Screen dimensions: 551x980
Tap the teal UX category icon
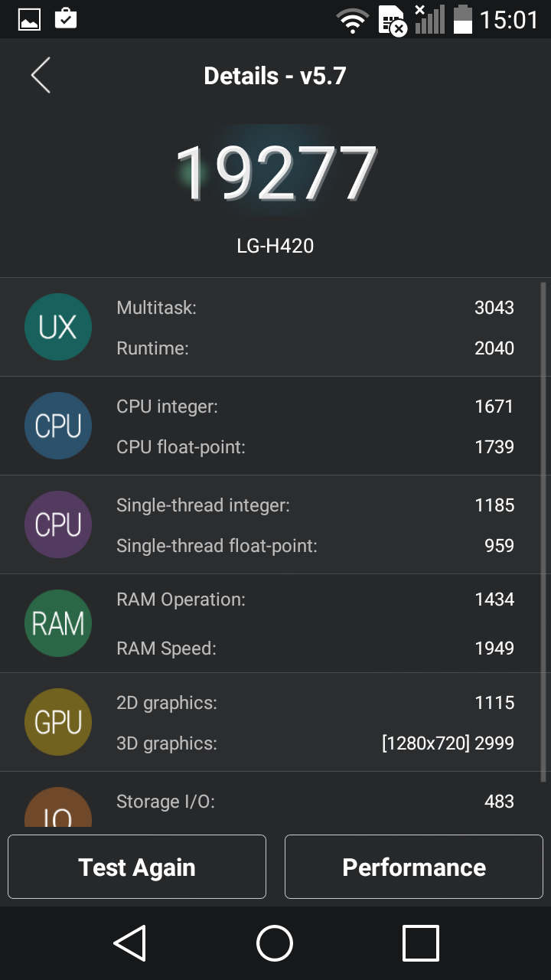pos(58,327)
